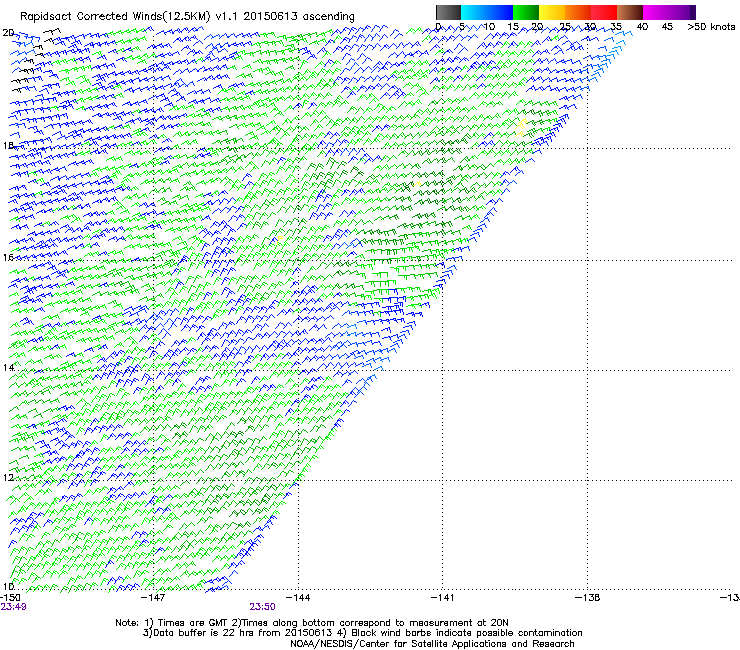This screenshot has width=740, height=650.
Task: Click the '10' legend scale label
Action: (x=489, y=27)
